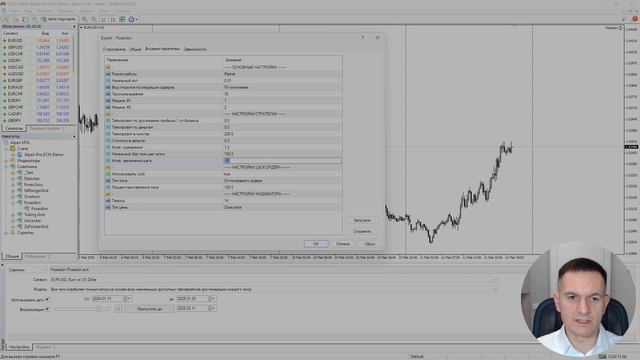Toggle the Визуализация checkbox in tester
Screen dimensions: 640x360
[x=47, y=309]
